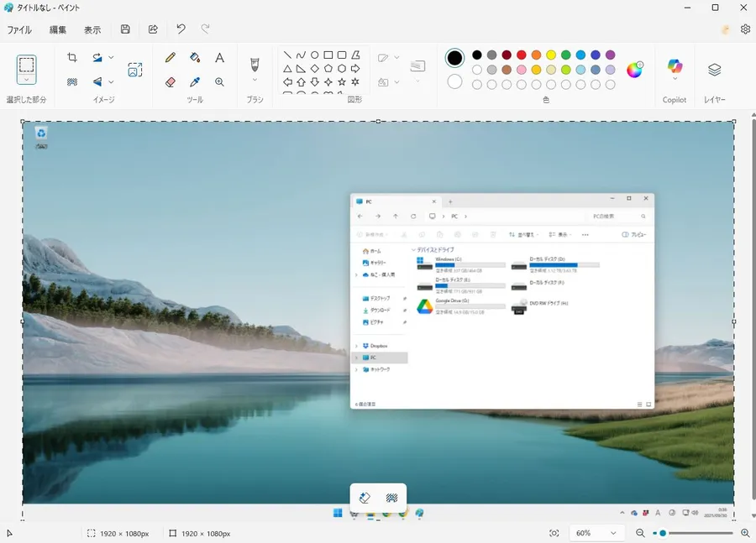The width and height of the screenshot is (756, 543).
Task: Open the レイヤー layers panel
Action: click(x=714, y=69)
